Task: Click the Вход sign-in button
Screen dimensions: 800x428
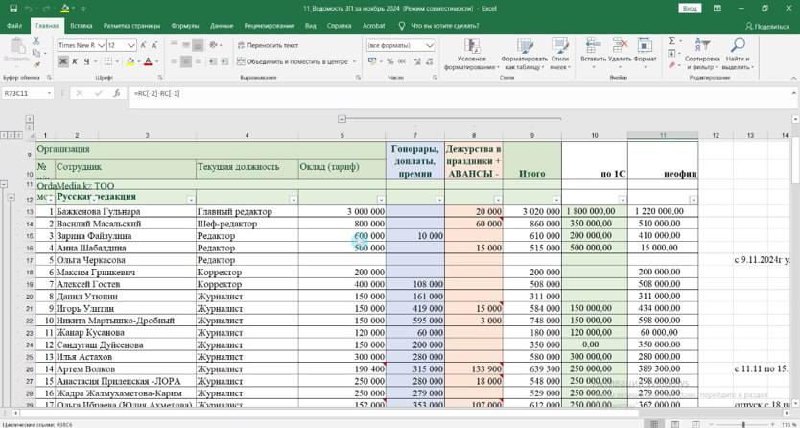Action: 689,8
